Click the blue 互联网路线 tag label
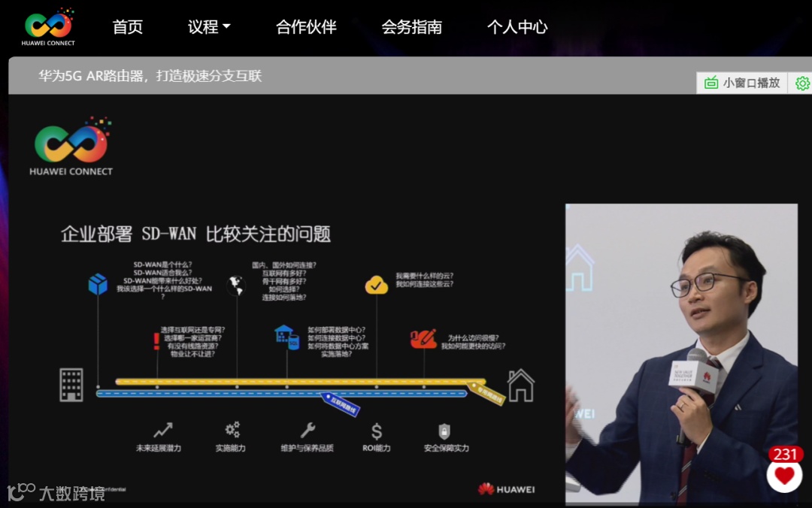The width and height of the screenshot is (812, 508). click(x=341, y=404)
